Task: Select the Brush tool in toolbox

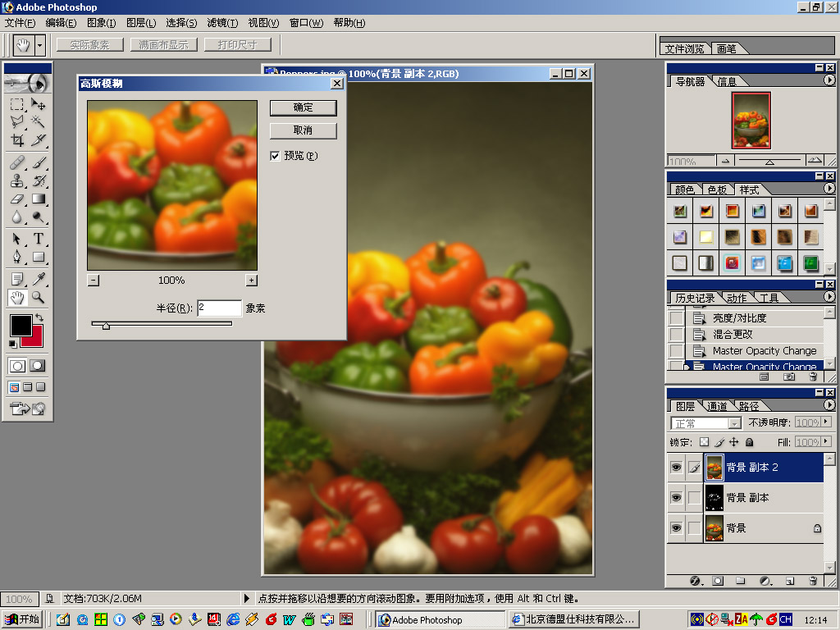Action: (x=38, y=162)
